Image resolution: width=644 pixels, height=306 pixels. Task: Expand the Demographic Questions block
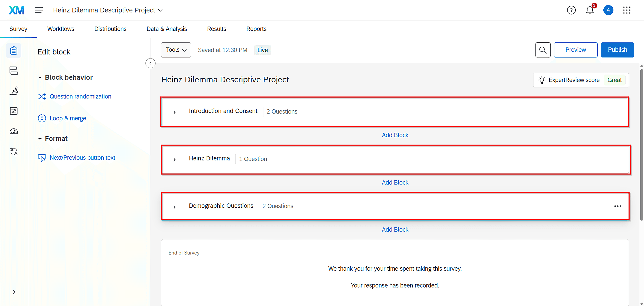(x=174, y=207)
